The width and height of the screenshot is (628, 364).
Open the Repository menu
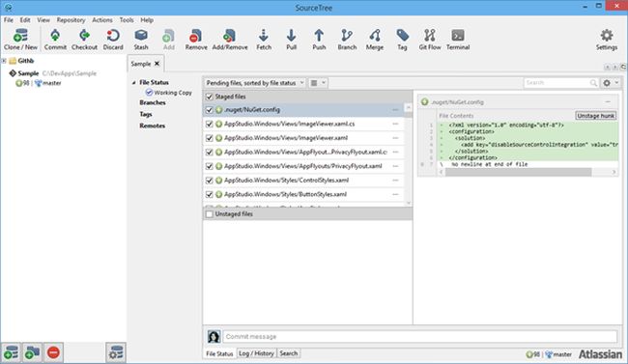click(71, 20)
